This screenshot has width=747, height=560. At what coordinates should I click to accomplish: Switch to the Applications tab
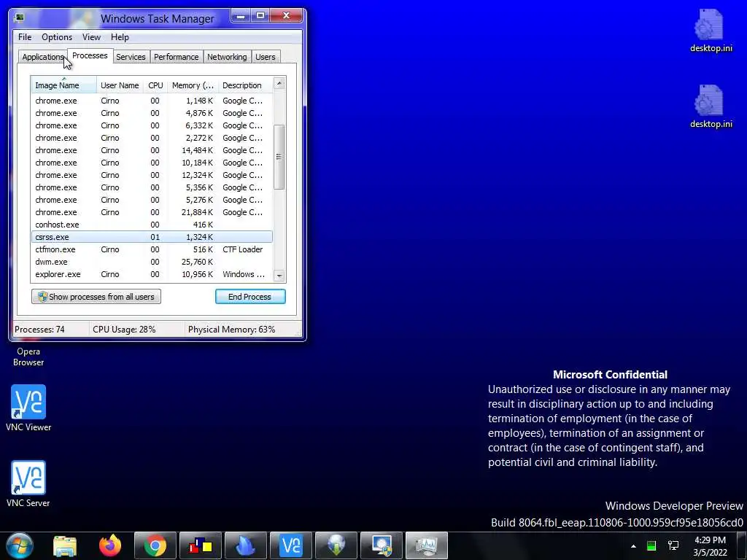[x=43, y=57]
